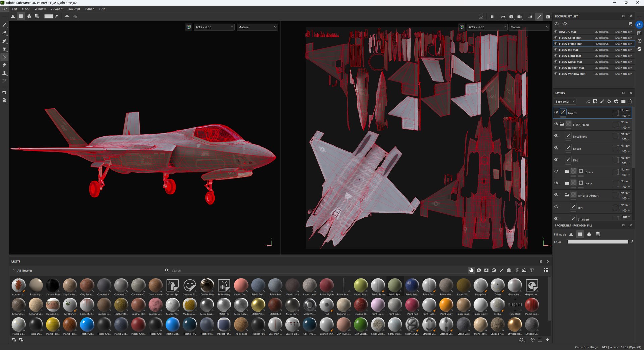The image size is (644, 350).
Task: Toggle symmetry in top toolbar
Action: [67, 16]
